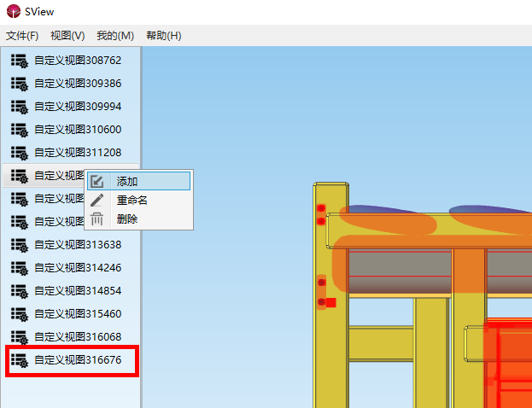Screen dimensions: 532x408
Task: Click the list icon of 自定义视图313638
Action: 20,245
